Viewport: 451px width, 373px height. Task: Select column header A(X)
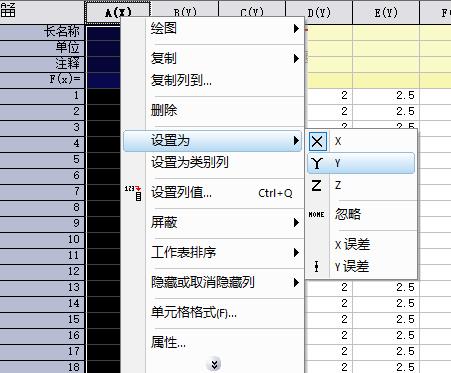click(x=118, y=12)
